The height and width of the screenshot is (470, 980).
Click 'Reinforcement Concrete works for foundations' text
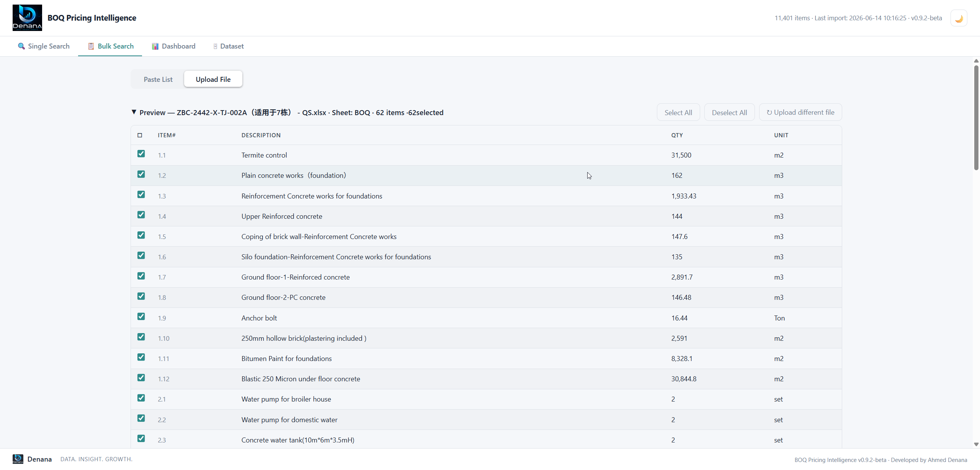(312, 196)
